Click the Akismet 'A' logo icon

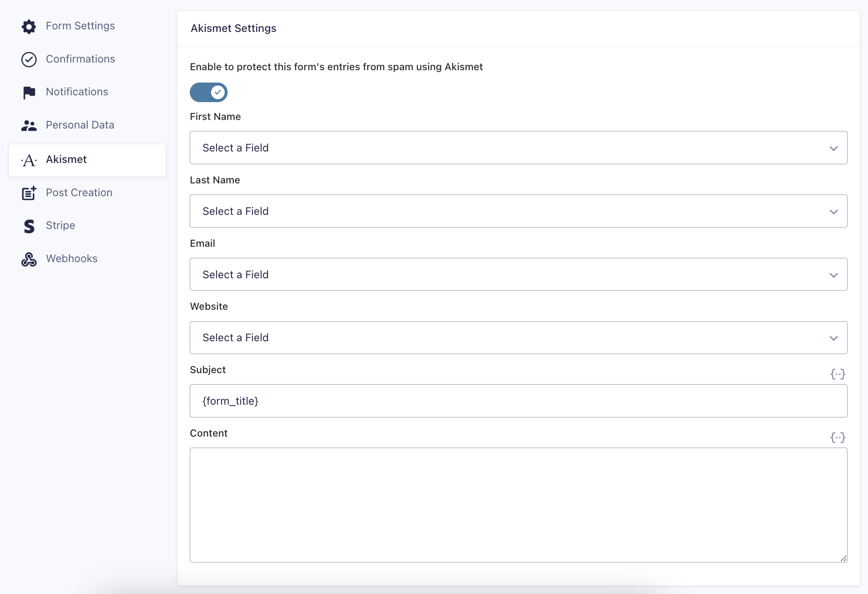click(x=29, y=160)
